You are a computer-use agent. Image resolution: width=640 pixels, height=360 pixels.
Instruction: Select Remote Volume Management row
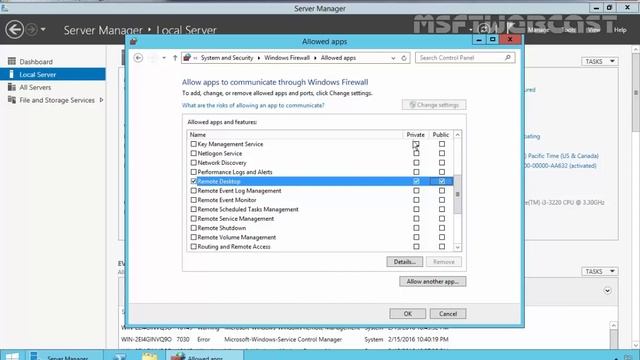[320, 238]
